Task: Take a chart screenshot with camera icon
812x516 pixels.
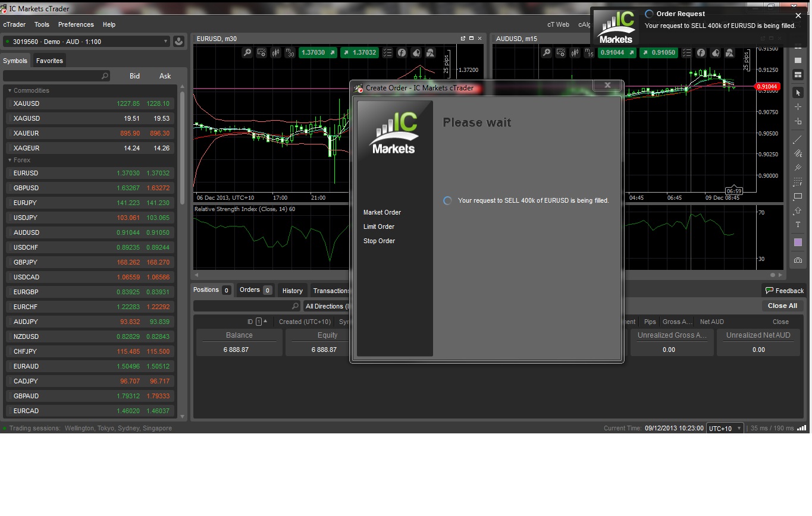Action: click(x=798, y=260)
